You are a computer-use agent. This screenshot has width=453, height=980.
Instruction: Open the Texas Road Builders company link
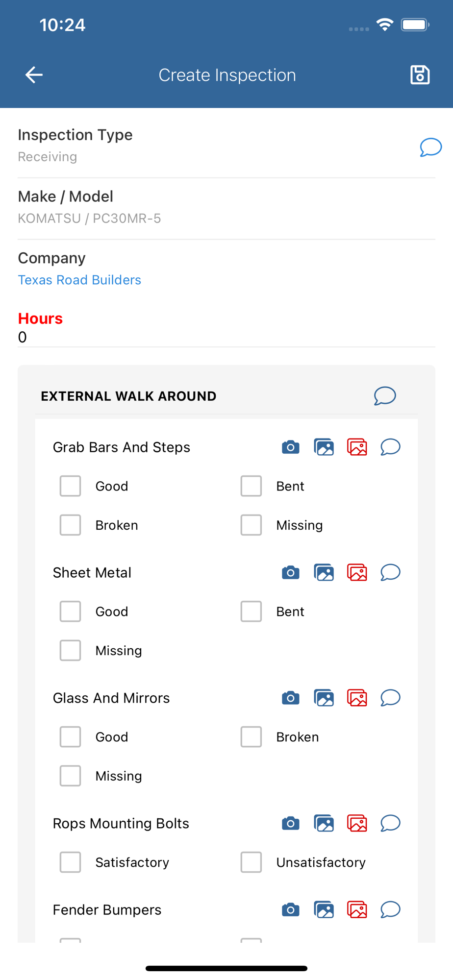(79, 280)
